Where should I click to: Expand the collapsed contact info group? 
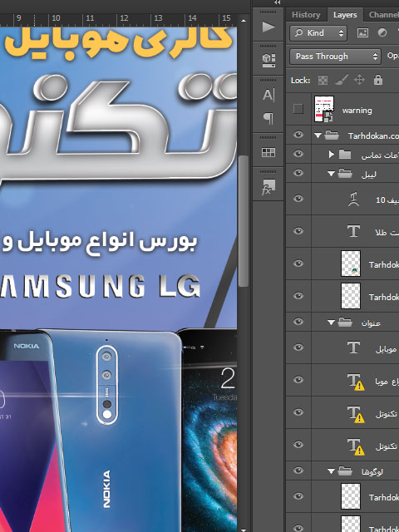(331, 155)
